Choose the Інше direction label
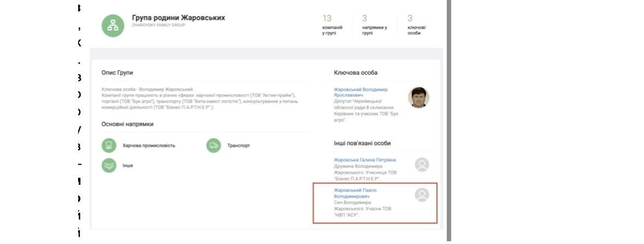This screenshot has height=244, width=644. pos(128,165)
